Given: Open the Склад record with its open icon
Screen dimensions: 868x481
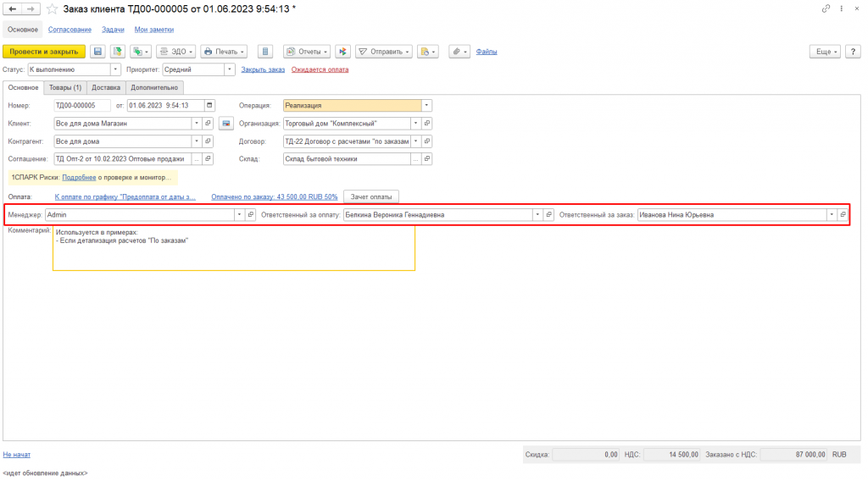Looking at the screenshot, I should pos(427,158).
